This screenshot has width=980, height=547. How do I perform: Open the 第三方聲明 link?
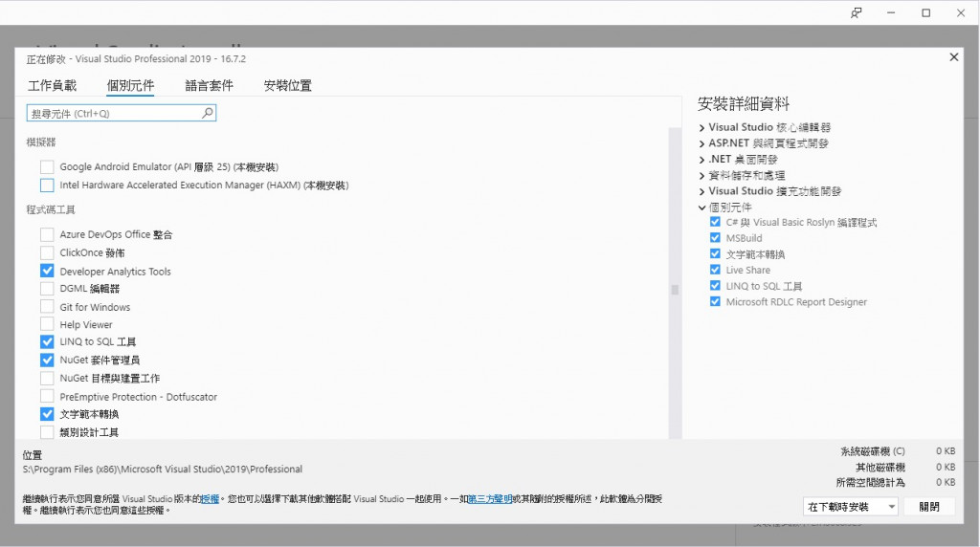pyautogui.click(x=490, y=499)
